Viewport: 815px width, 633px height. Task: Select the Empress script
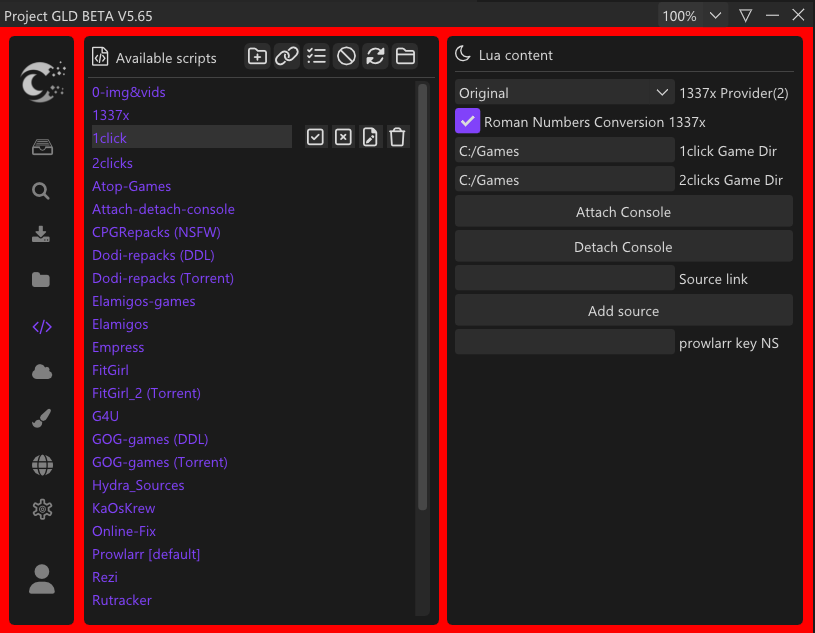pos(118,347)
